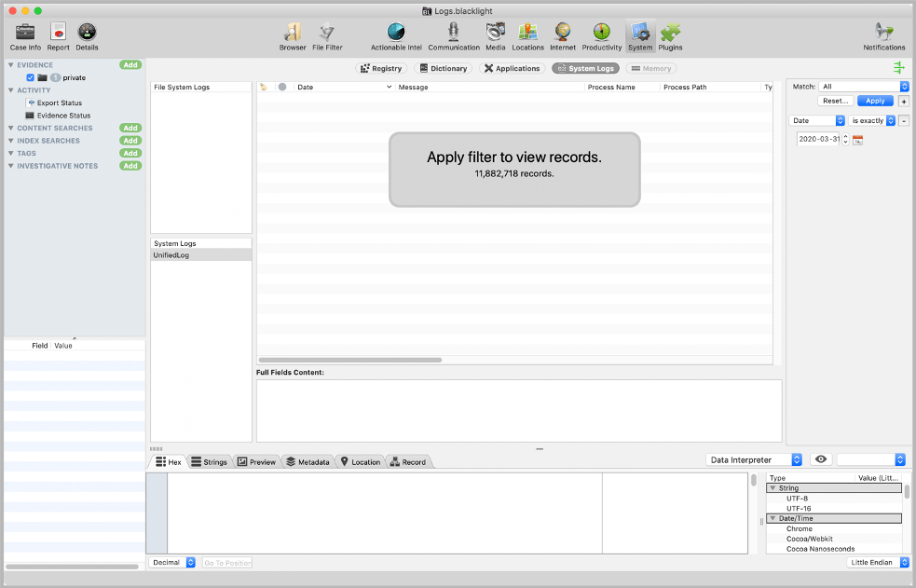
Task: Collapse the ACTIVITY section
Action: point(10,90)
